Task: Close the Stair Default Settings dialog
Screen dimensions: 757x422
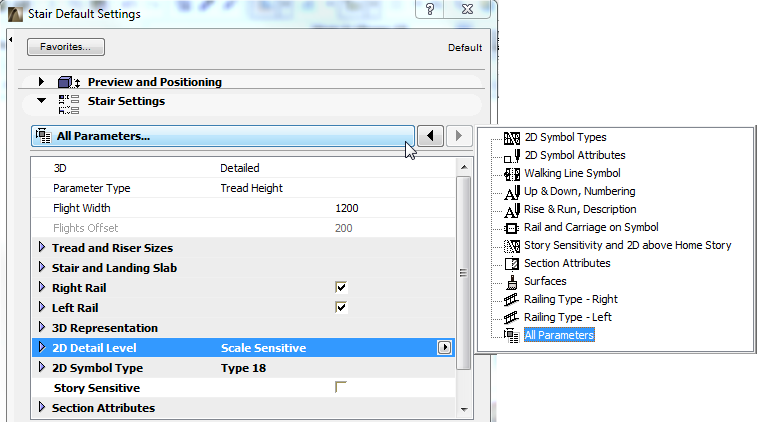Action: click(x=468, y=9)
